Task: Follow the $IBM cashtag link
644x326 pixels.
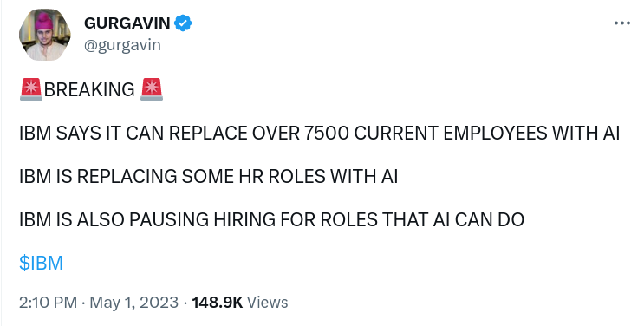Action: pyautogui.click(x=41, y=263)
